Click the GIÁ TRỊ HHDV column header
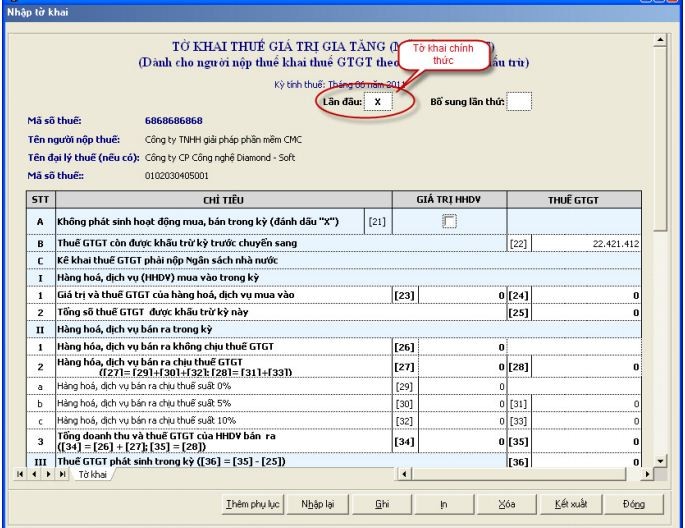The image size is (685, 528). (x=449, y=200)
